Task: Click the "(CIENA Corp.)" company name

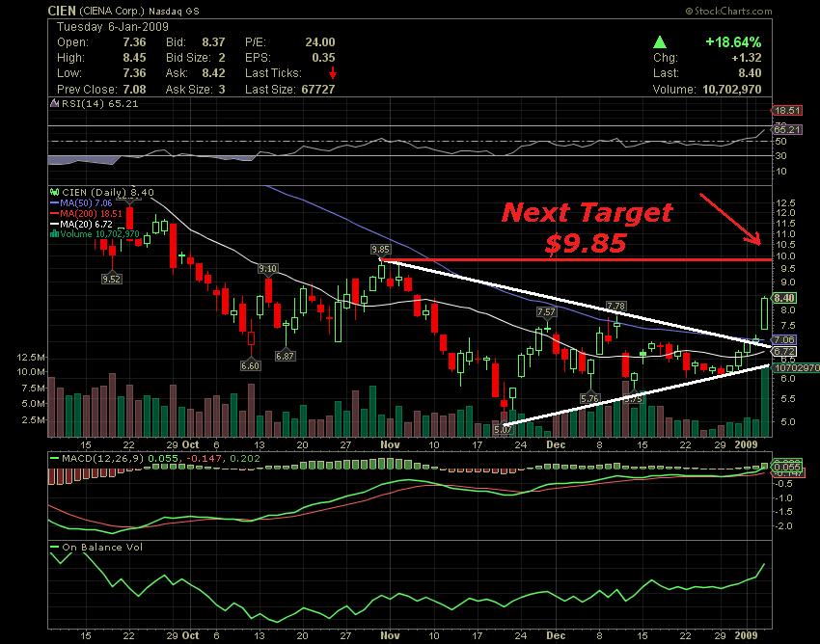Action: (x=111, y=11)
